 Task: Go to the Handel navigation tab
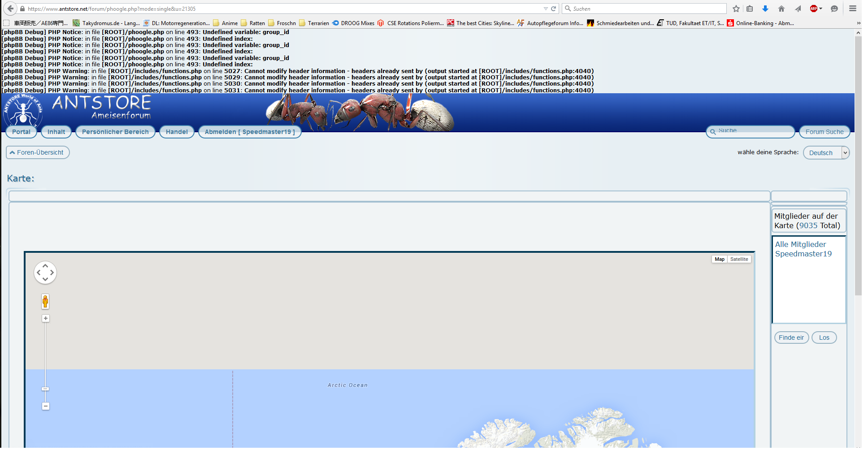177,132
